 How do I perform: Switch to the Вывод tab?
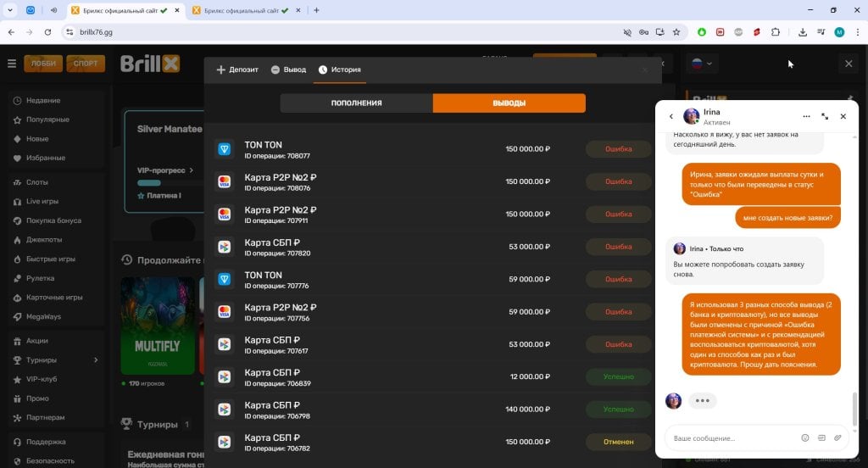tap(288, 70)
